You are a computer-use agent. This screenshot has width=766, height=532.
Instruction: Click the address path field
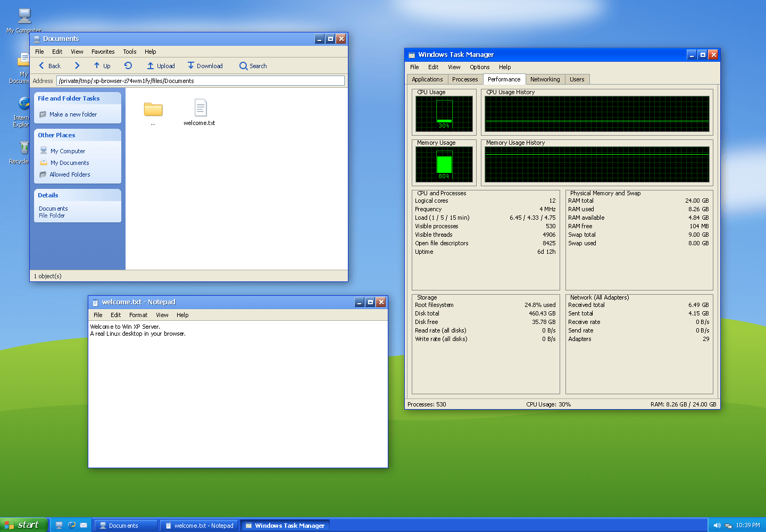[201, 81]
